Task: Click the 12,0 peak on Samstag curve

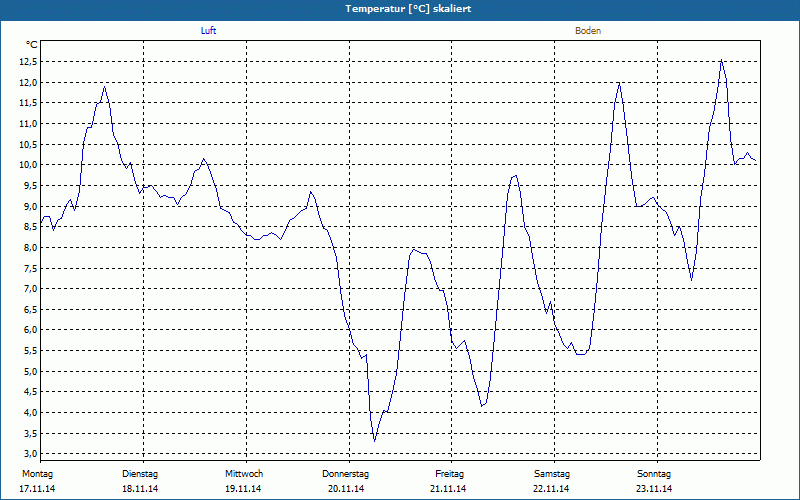Action: coord(619,83)
